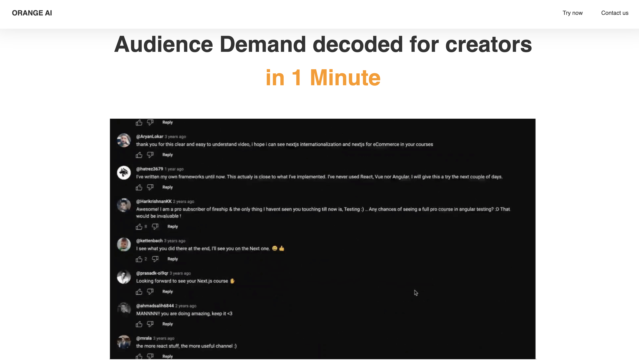Screen dimensions: 639x364
Task: Like the @AryanLokar comment
Action: (139, 155)
